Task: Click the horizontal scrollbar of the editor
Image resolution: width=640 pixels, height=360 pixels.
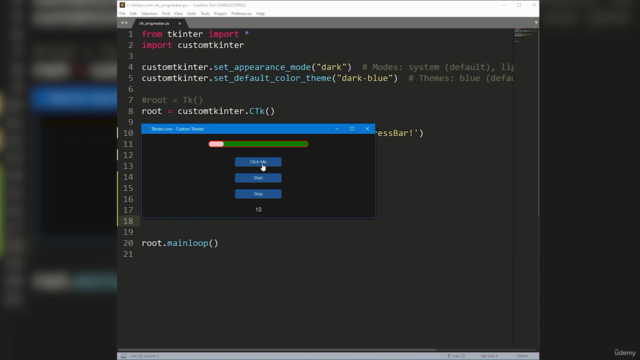Action: pyautogui.click(x=278, y=350)
